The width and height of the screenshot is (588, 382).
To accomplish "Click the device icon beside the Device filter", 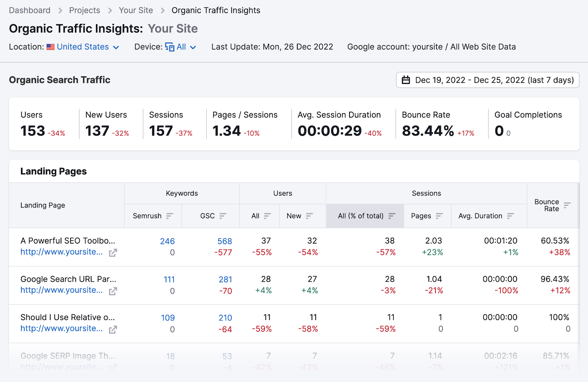I will coord(169,47).
